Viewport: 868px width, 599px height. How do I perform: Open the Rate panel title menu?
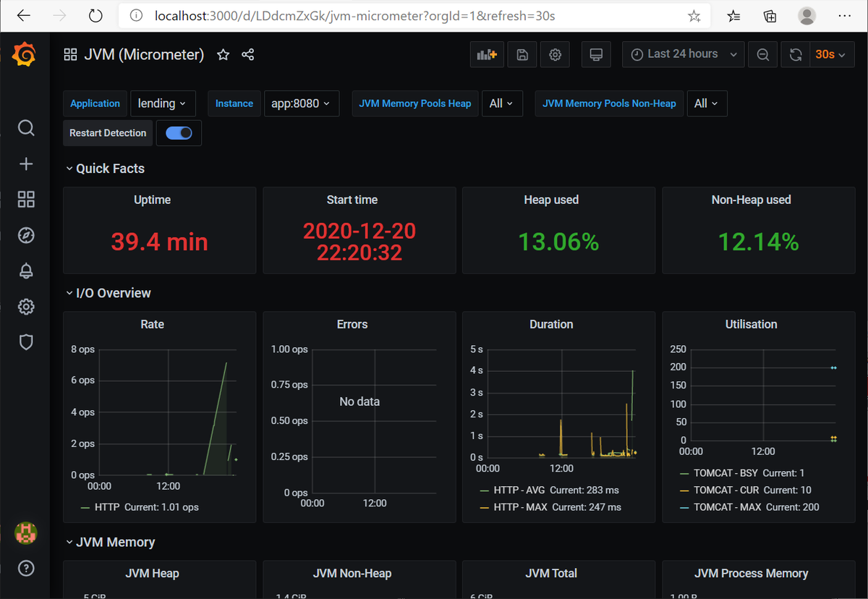point(152,324)
